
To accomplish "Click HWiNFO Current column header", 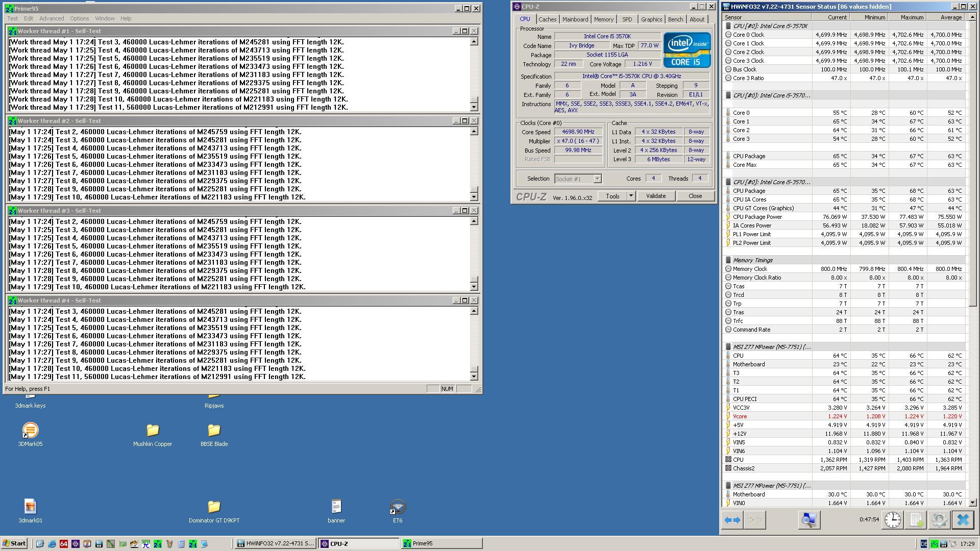I will pyautogui.click(x=830, y=17).
